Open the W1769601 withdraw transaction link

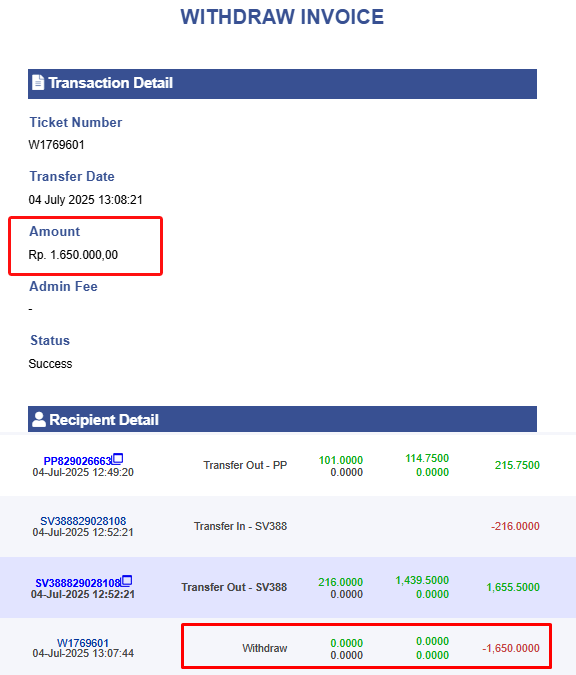coord(83,643)
